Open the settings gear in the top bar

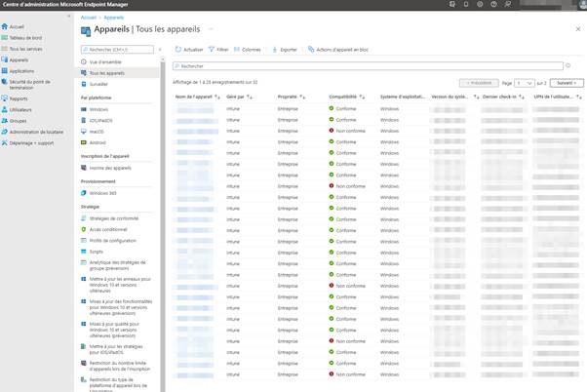[480, 4]
